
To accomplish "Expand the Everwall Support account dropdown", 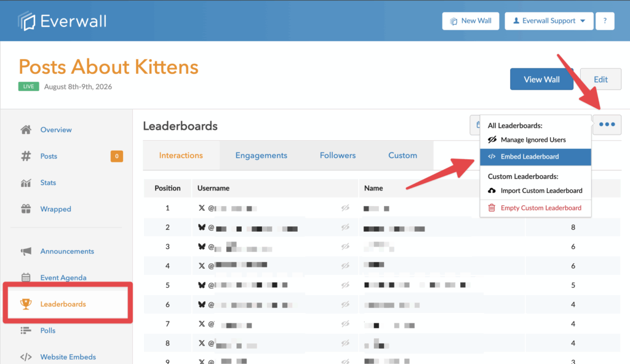I will click(549, 21).
